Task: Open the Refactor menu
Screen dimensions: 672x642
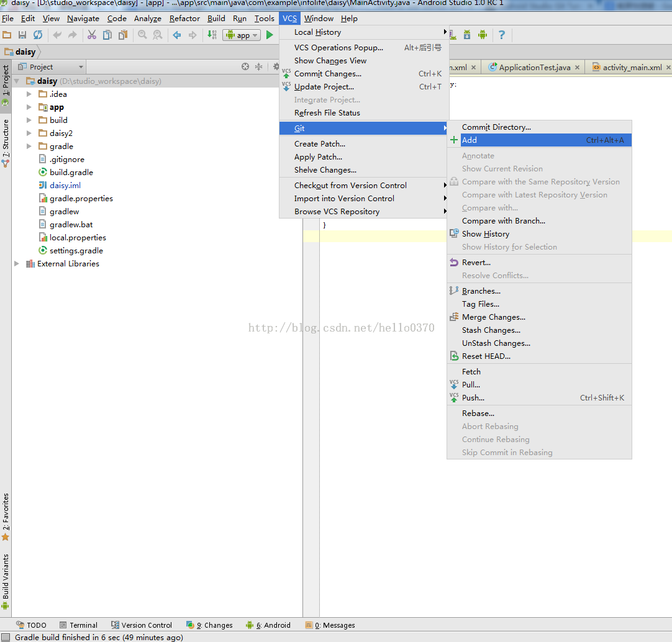Action: (184, 19)
